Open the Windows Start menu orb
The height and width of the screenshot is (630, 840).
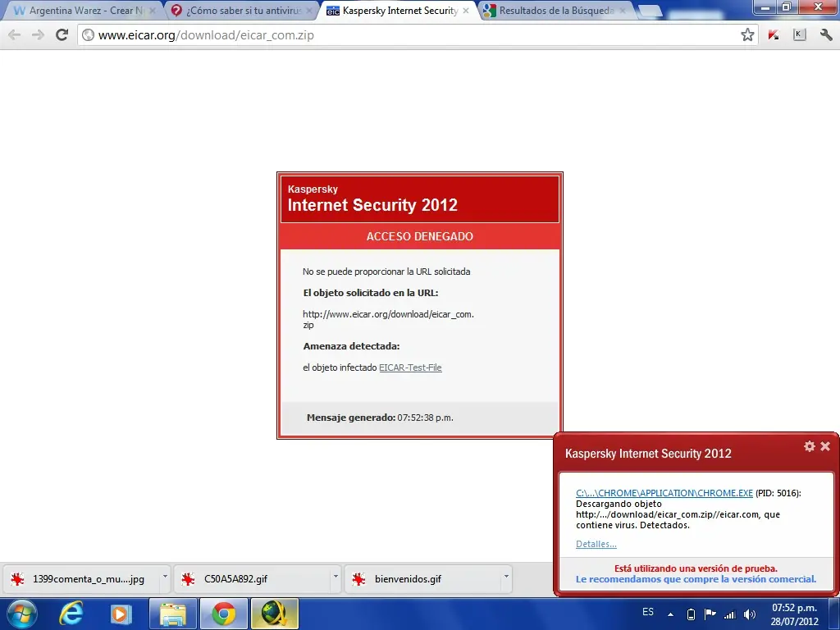[x=21, y=614]
